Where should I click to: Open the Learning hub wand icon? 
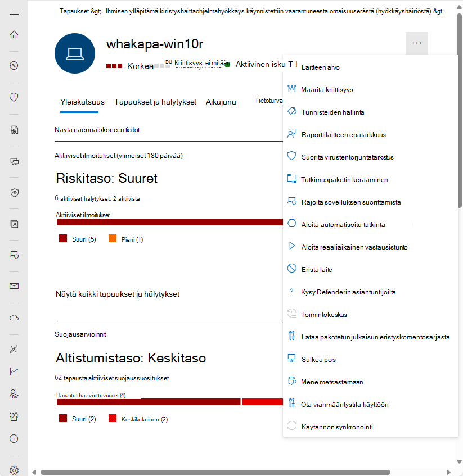point(15,348)
